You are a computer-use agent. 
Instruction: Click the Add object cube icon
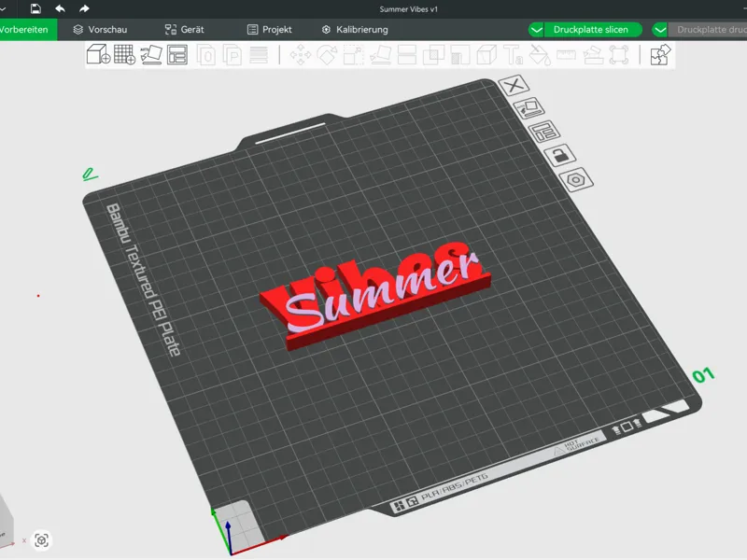tap(99, 55)
